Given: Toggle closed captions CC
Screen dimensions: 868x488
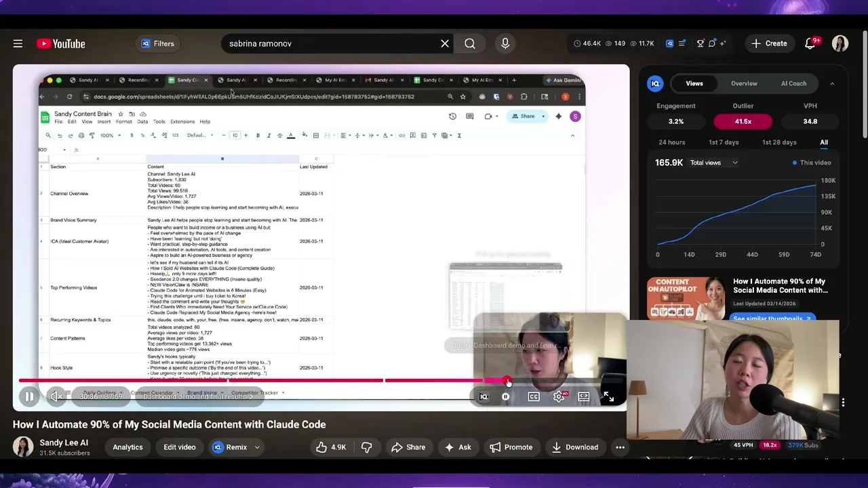Looking at the screenshot, I should coord(534,396).
